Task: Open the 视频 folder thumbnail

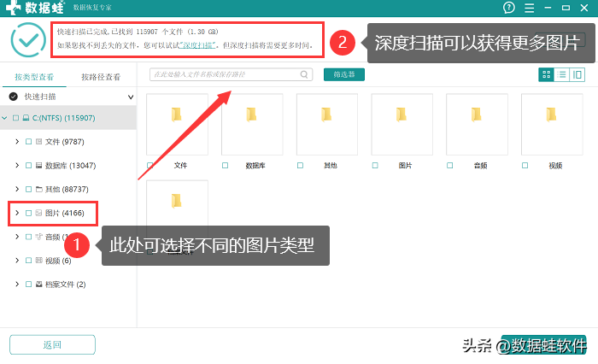Action: (x=552, y=125)
